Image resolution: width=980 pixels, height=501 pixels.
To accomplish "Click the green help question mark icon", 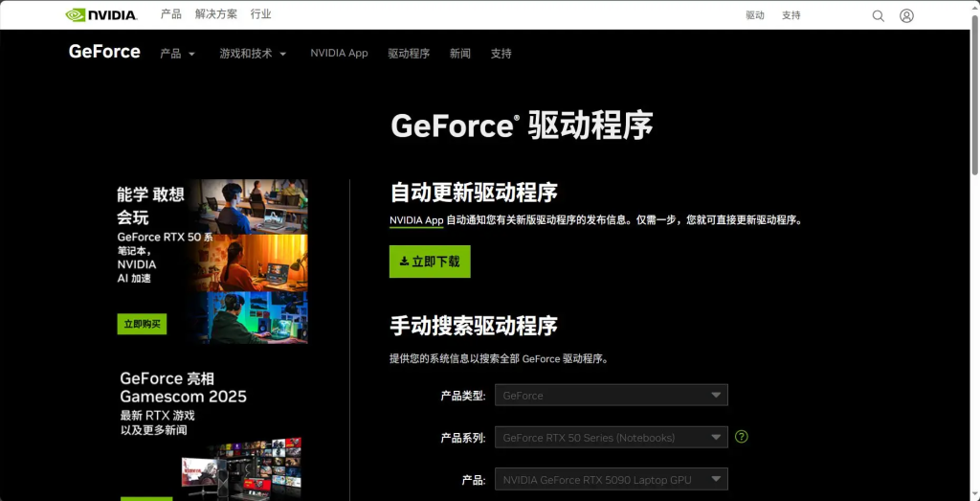I will point(742,437).
